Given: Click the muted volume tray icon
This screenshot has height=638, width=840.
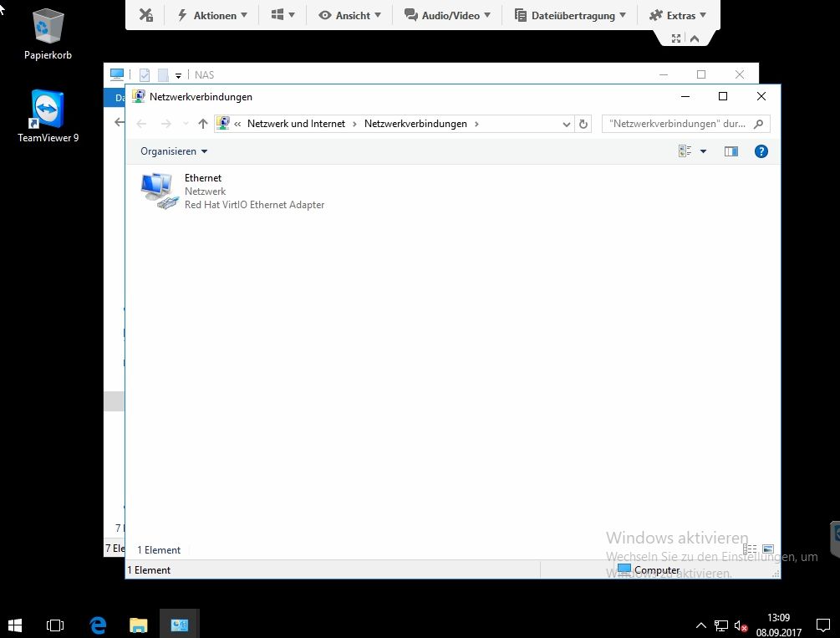Looking at the screenshot, I should pyautogui.click(x=741, y=625).
